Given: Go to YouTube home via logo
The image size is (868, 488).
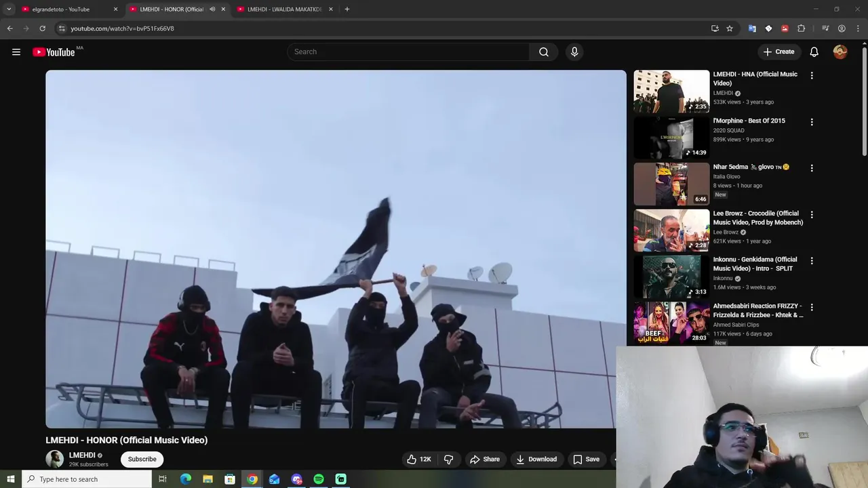Looking at the screenshot, I should 54,52.
